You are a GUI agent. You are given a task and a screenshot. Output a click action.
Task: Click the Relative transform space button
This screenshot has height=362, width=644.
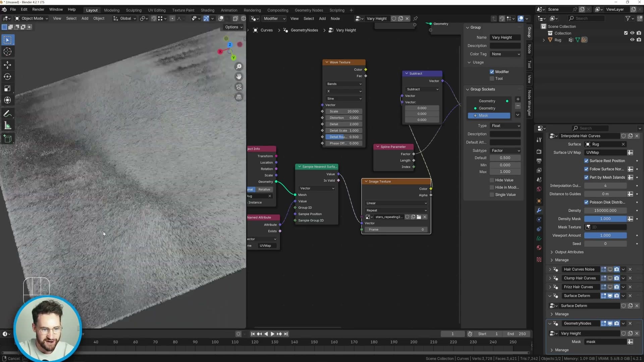point(264,190)
